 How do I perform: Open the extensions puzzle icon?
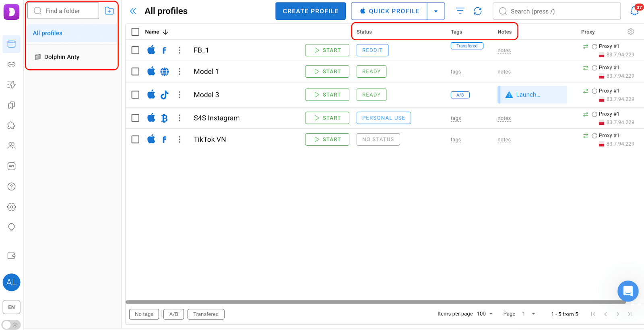coord(11,126)
